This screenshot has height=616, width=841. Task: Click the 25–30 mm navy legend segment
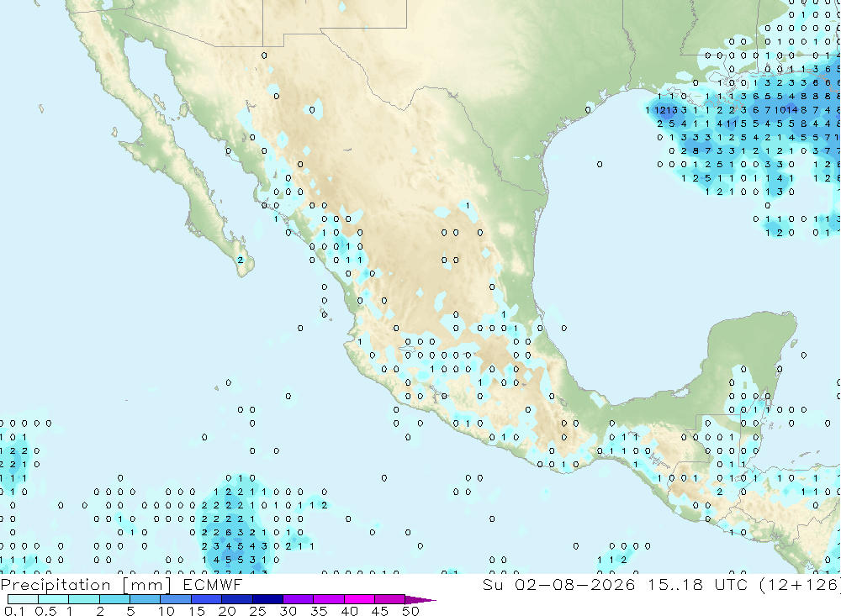267,599
